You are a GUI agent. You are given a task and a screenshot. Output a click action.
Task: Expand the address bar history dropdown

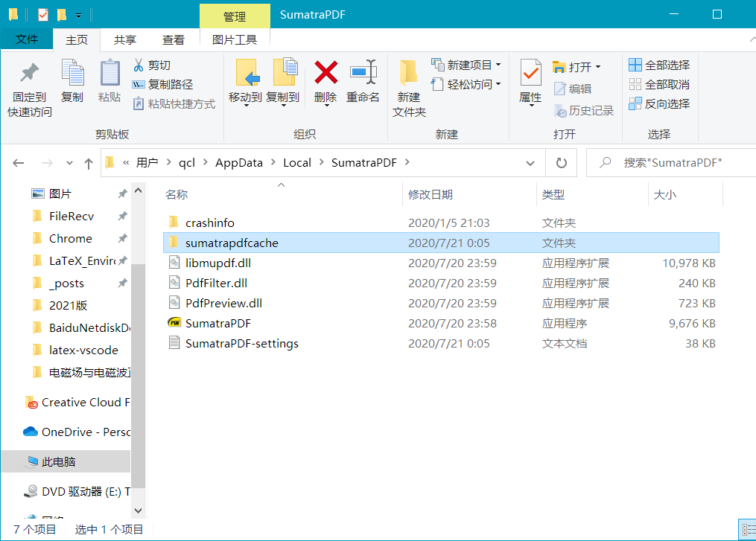530,163
